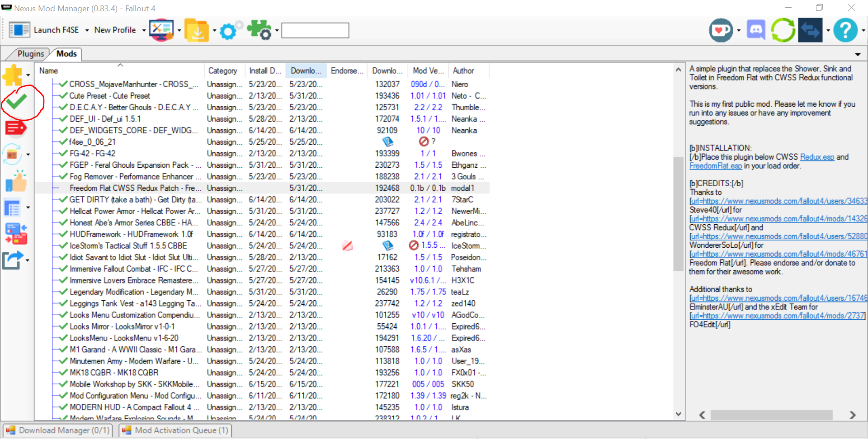
Task: Click the heart speech-bubble support icon
Action: click(721, 30)
